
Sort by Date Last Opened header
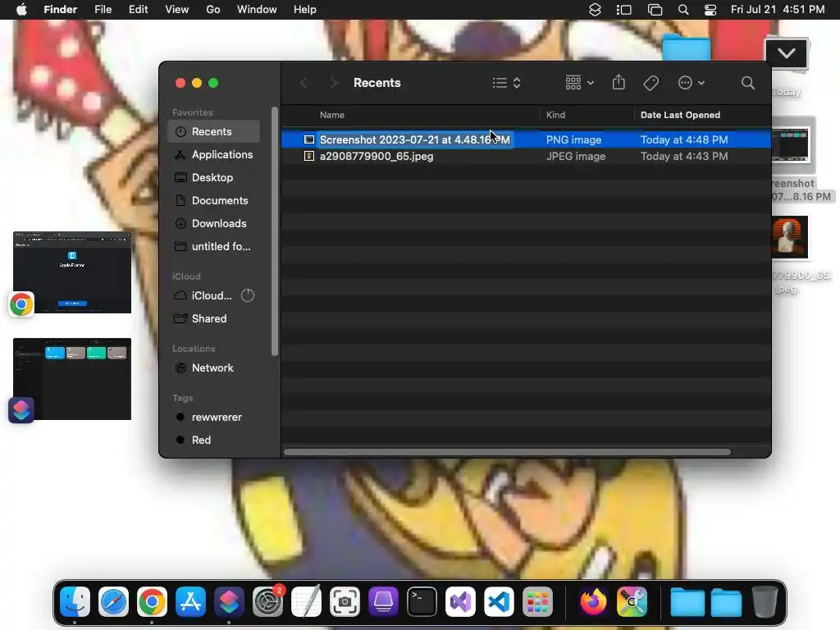point(680,115)
